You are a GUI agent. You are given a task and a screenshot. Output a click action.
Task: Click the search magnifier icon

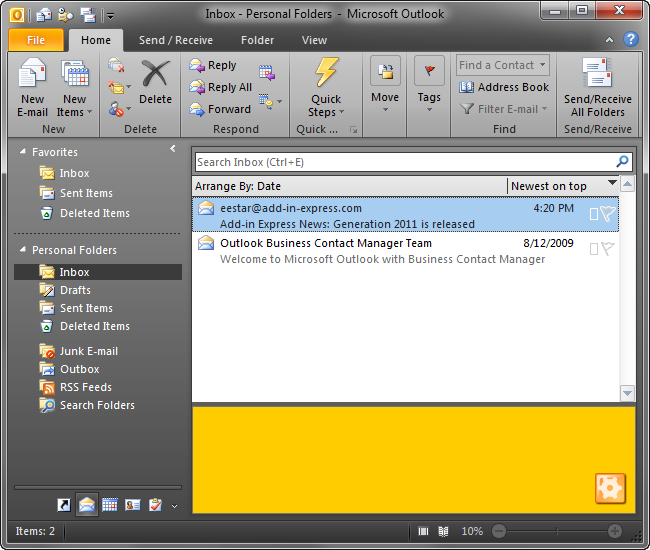tap(622, 162)
